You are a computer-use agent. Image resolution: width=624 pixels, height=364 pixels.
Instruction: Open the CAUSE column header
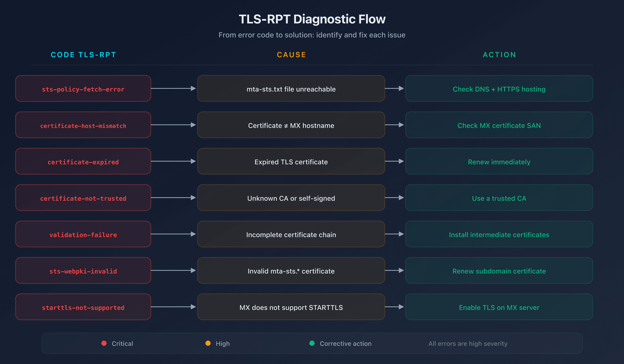tap(291, 55)
